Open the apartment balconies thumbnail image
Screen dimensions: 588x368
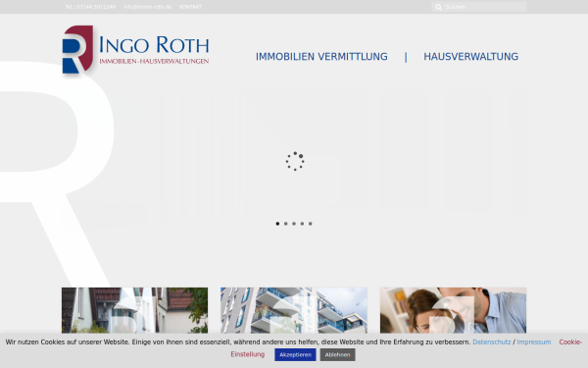tap(294, 310)
